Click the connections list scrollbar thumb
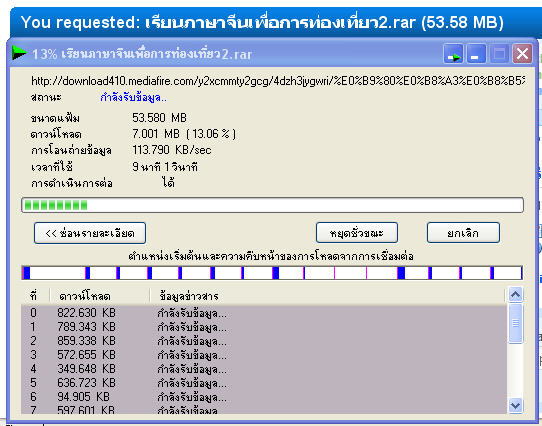Image resolution: width=542 pixels, height=426 pixels. [515, 323]
